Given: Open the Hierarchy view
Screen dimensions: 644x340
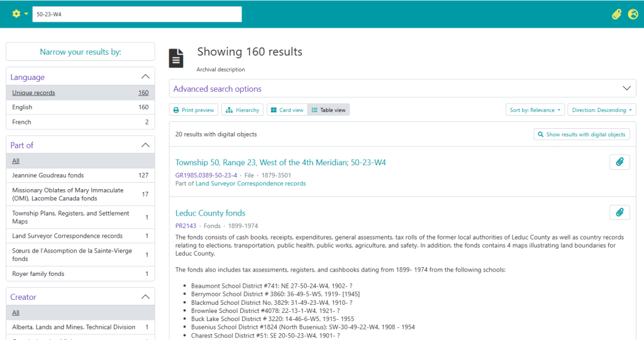Looking at the screenshot, I should pos(242,110).
